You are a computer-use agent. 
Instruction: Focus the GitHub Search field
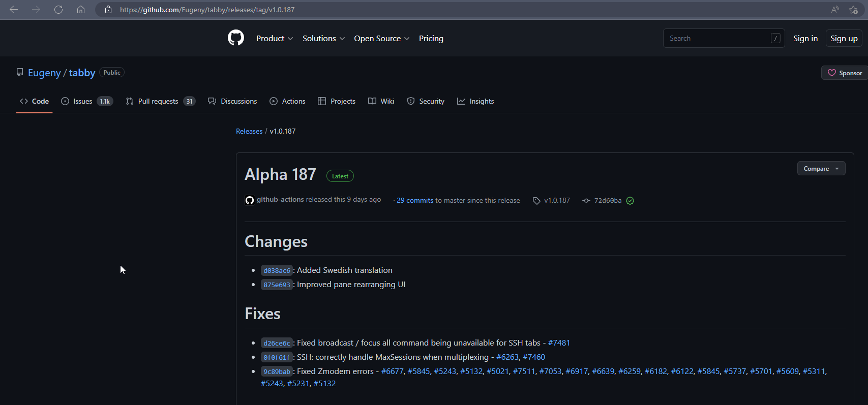(x=724, y=38)
